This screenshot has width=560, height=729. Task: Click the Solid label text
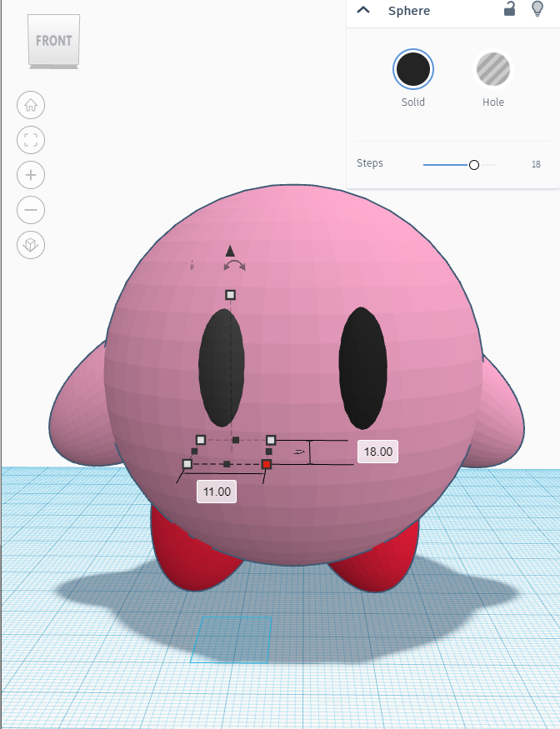pos(413,102)
